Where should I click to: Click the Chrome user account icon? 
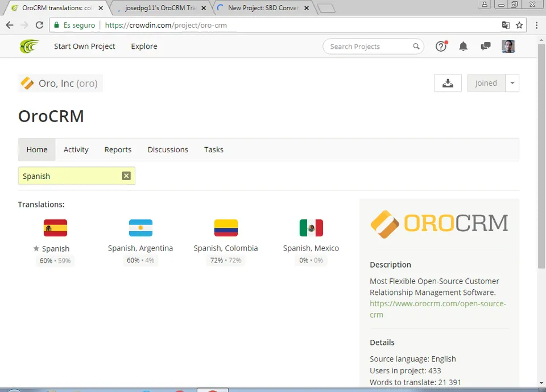pyautogui.click(x=485, y=5)
